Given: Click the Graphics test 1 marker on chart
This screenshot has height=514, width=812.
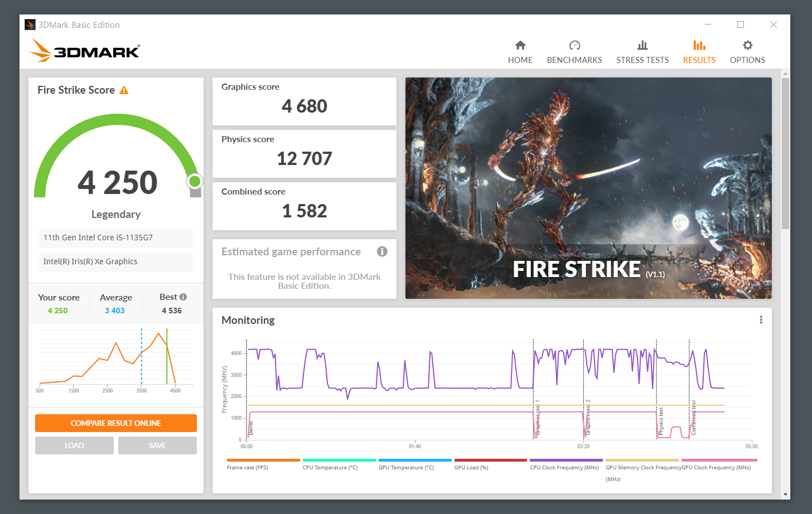Looking at the screenshot, I should pyautogui.click(x=538, y=417).
